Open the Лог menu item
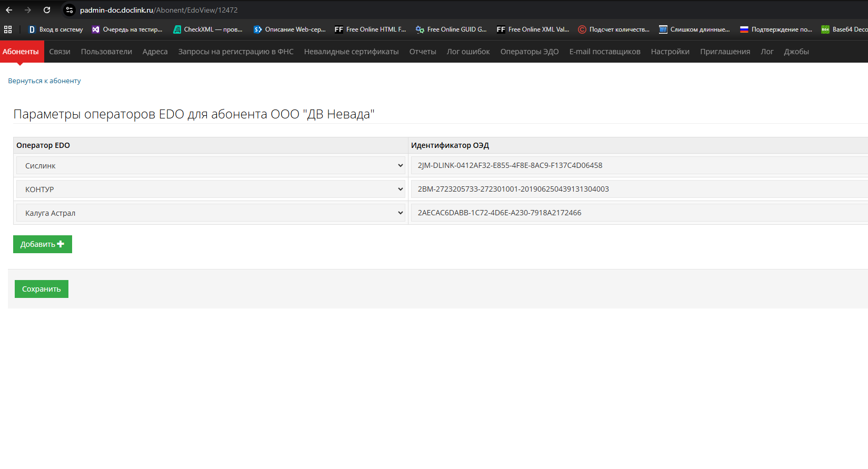Screen dimensions: 868x469 767,52
